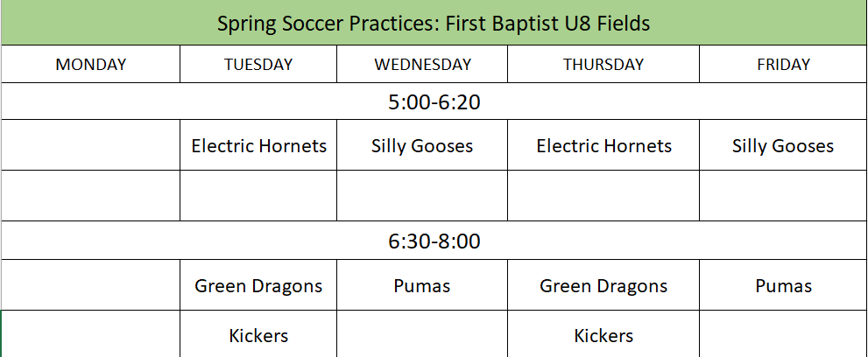Select Wednesday's Silly Gooses cell
This screenshot has height=357, width=868.
[x=422, y=146]
